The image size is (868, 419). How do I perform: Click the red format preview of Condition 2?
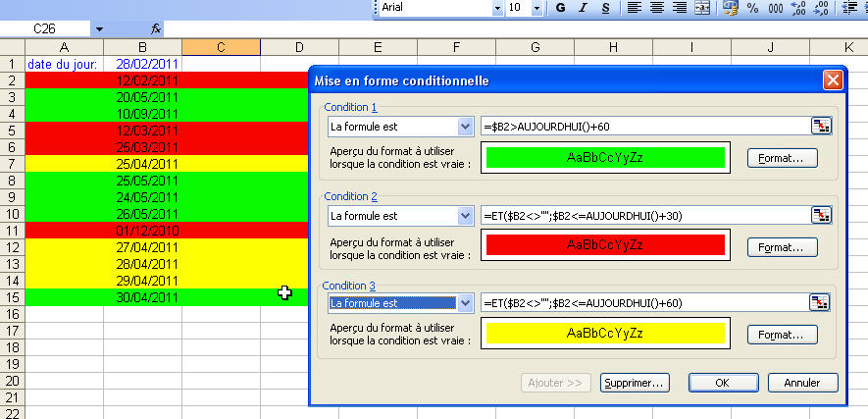coord(605,244)
